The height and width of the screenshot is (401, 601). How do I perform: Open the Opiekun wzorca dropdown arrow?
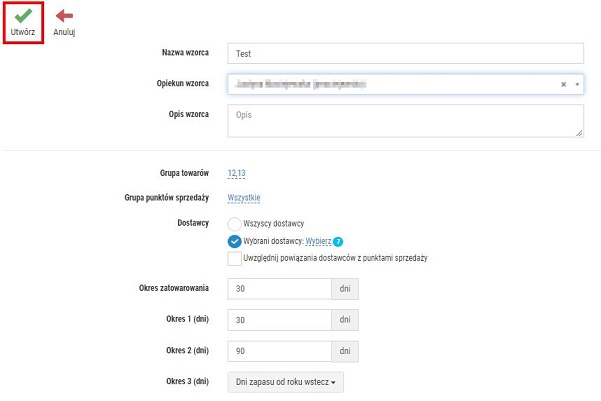click(x=577, y=84)
